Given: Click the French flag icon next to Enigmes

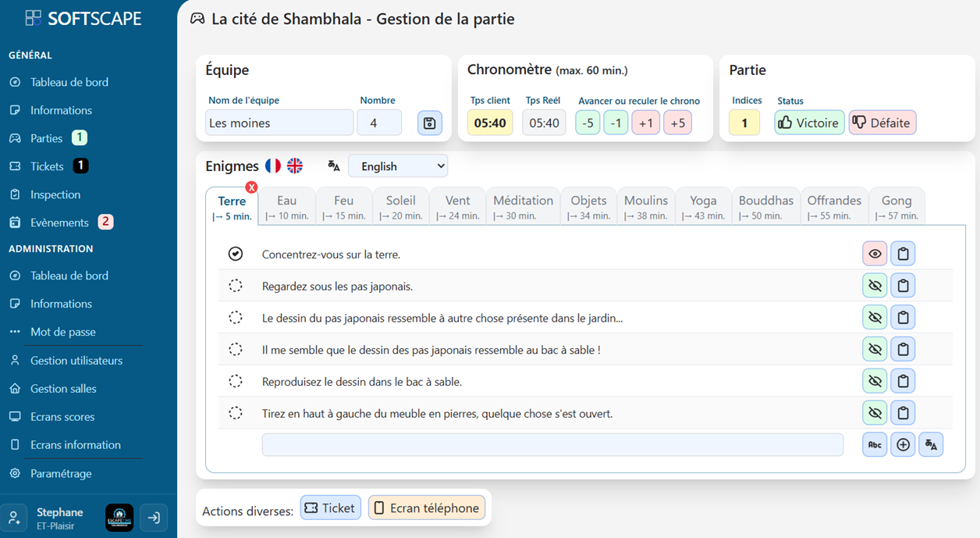Looking at the screenshot, I should click(x=273, y=166).
